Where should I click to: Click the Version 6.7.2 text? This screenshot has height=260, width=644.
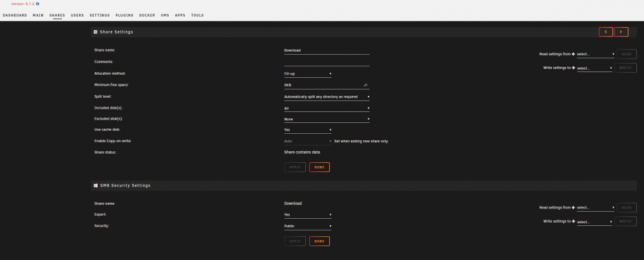(23, 4)
